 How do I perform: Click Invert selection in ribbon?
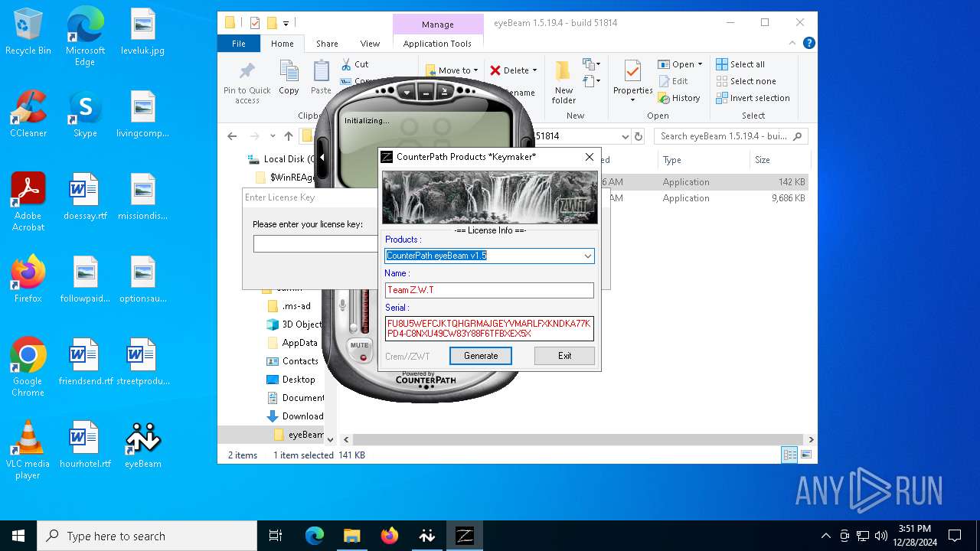[753, 98]
